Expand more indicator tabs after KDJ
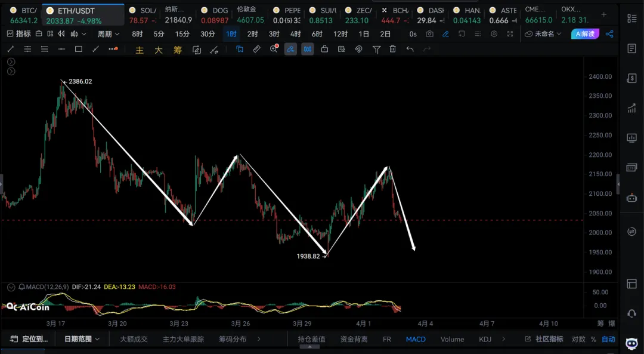The height and width of the screenshot is (354, 644). click(503, 339)
